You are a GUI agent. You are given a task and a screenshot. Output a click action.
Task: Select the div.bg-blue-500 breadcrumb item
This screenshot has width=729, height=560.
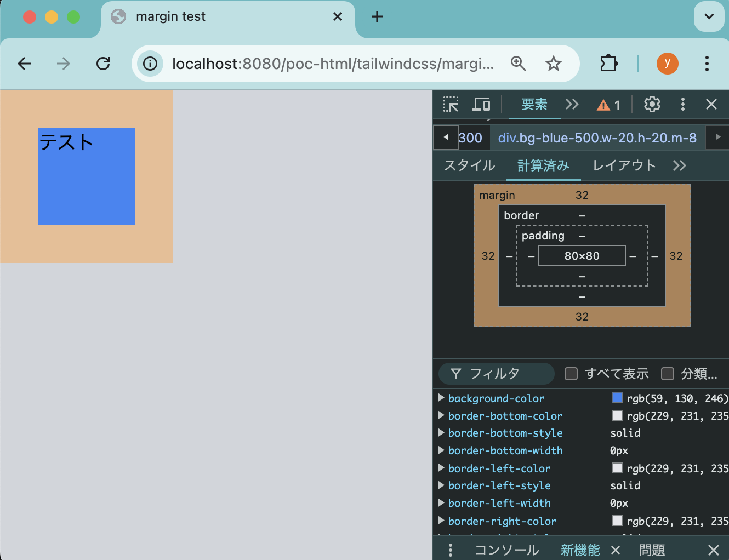[x=597, y=138]
